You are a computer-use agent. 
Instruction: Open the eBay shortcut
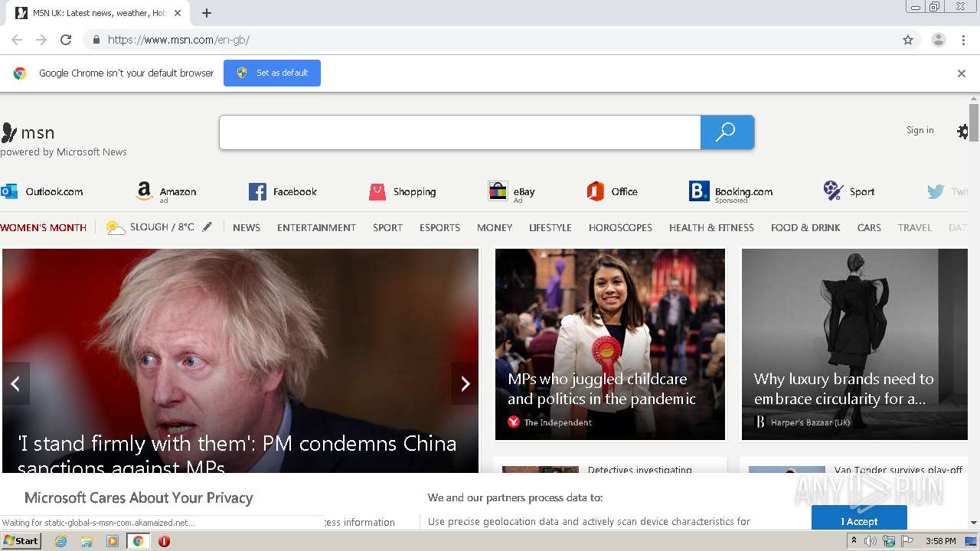click(511, 191)
